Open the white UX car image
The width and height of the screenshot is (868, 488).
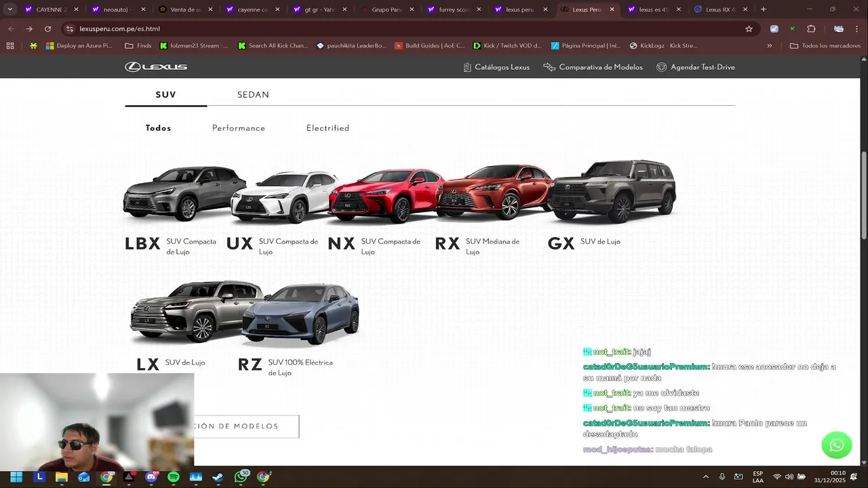point(283,197)
